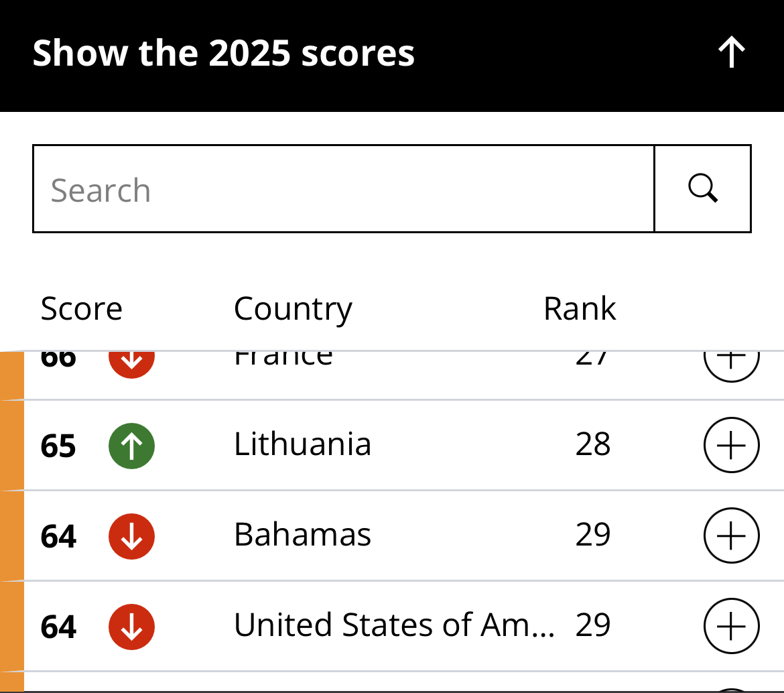
Task: Expand Lithuania row with plus icon
Action: click(731, 446)
